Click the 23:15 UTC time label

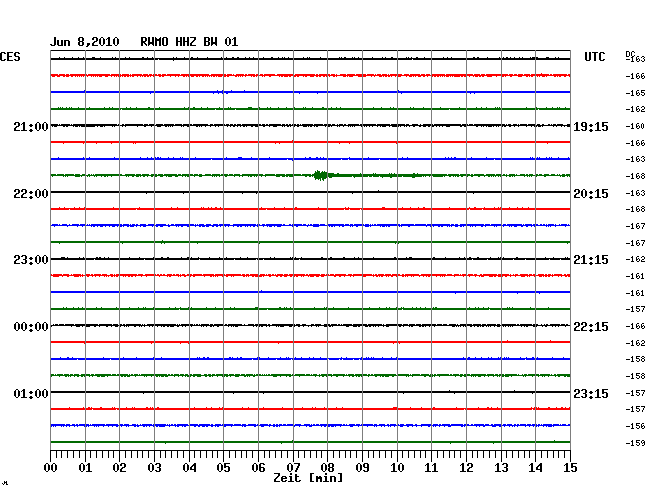(591, 393)
